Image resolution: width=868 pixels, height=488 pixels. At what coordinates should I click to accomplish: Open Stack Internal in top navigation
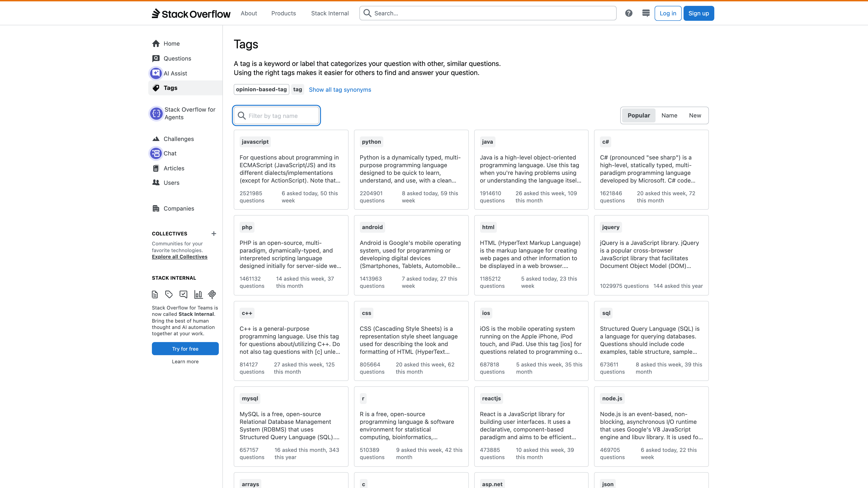(330, 13)
